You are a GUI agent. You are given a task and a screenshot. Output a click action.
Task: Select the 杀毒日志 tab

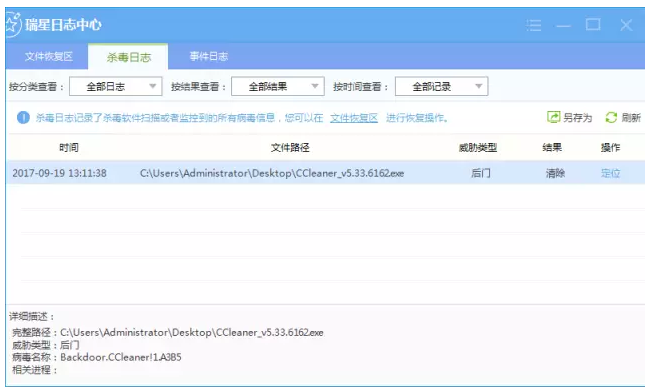tap(128, 57)
